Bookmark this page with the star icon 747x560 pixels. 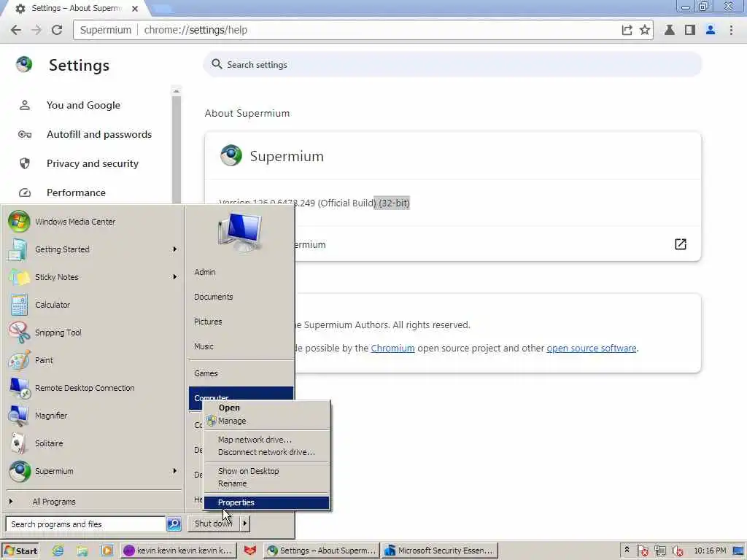coord(645,30)
